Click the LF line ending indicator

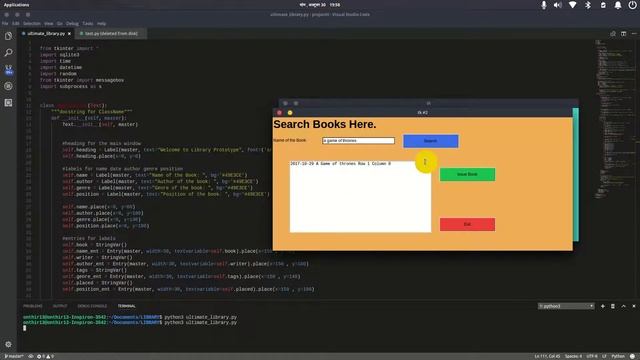click(x=604, y=356)
